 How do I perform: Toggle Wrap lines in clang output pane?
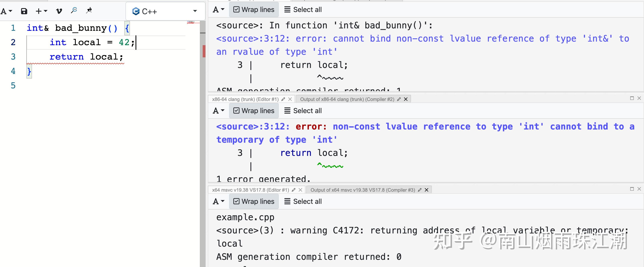[254, 111]
